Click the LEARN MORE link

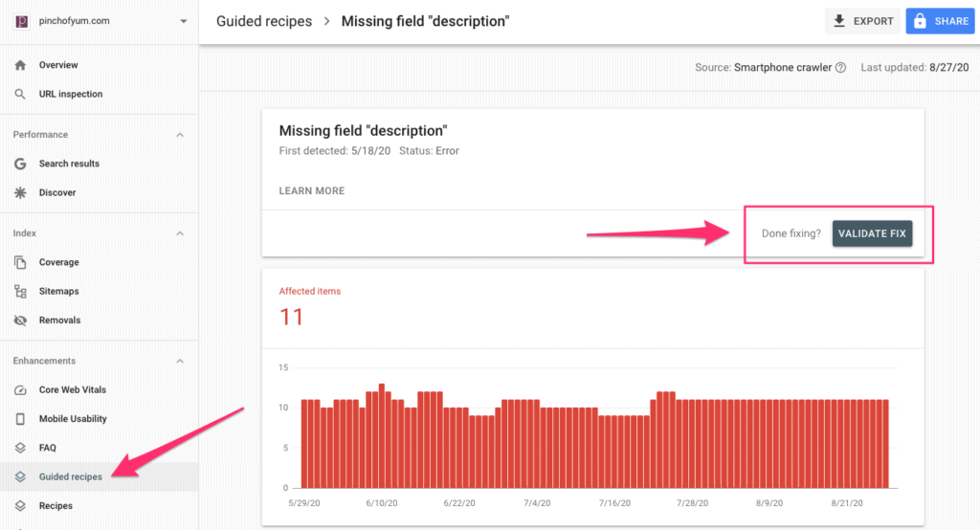(311, 190)
